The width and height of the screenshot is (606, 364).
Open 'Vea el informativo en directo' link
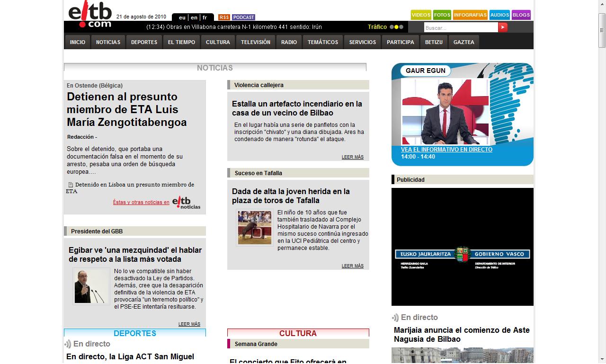[446, 150]
